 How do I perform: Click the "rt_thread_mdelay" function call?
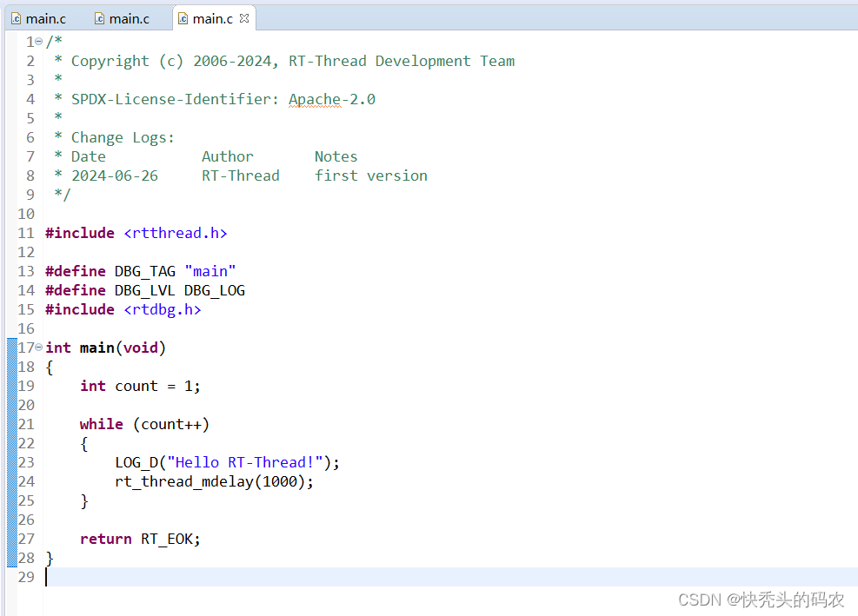pyautogui.click(x=184, y=482)
